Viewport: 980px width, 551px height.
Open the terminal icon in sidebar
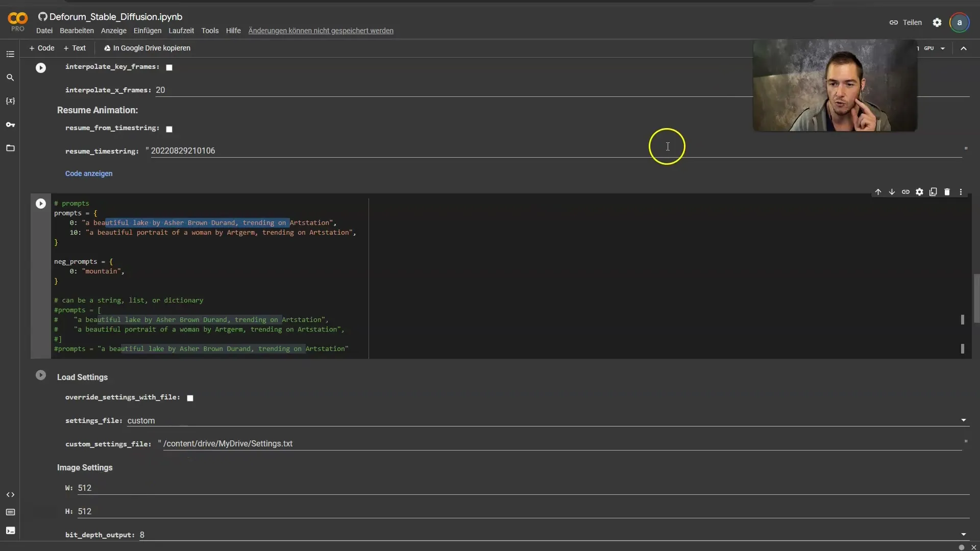coord(10,531)
